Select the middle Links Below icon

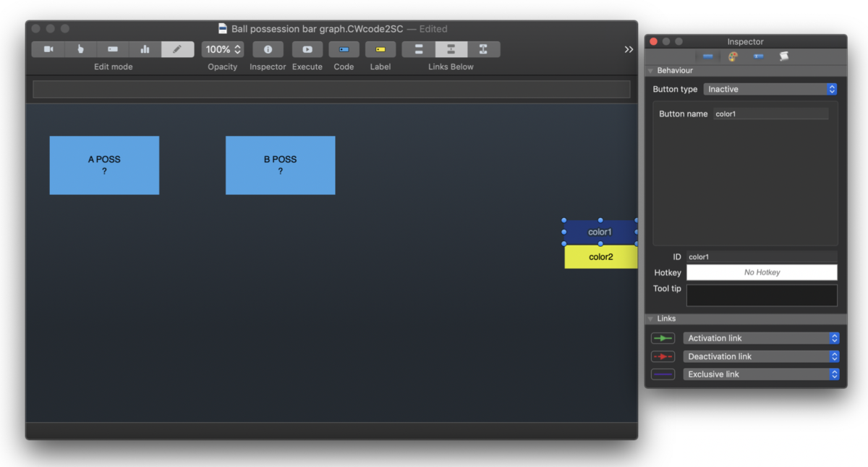[451, 49]
